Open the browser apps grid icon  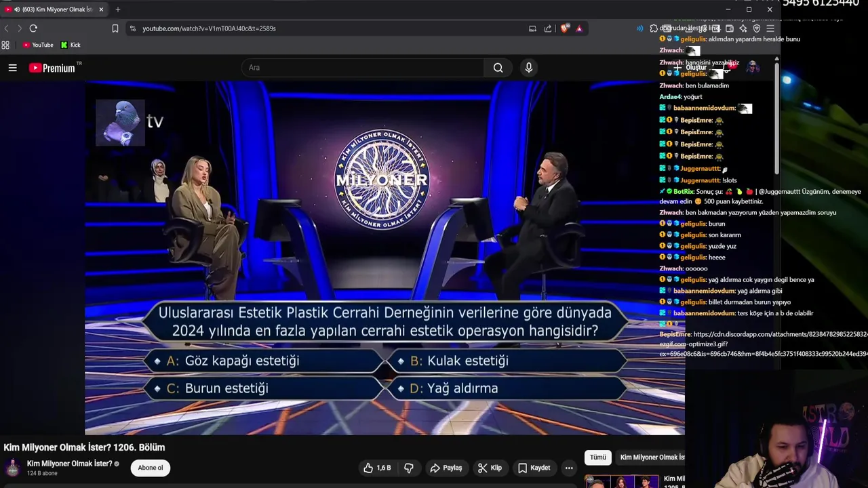click(5, 45)
